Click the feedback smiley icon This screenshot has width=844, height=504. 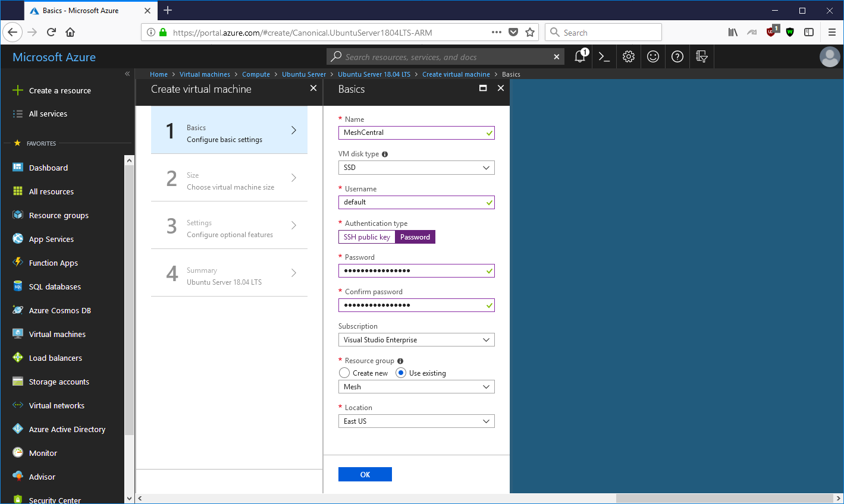pos(653,56)
